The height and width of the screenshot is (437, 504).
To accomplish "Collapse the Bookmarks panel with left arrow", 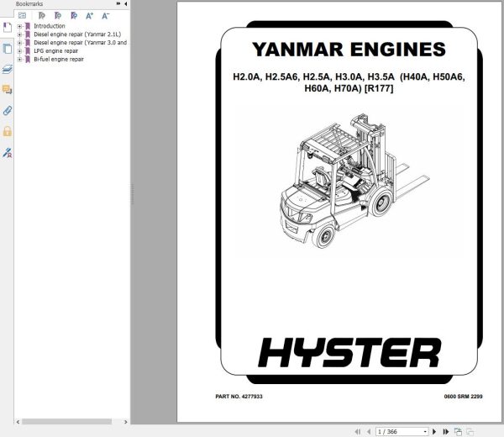I will pyautogui.click(x=126, y=3).
